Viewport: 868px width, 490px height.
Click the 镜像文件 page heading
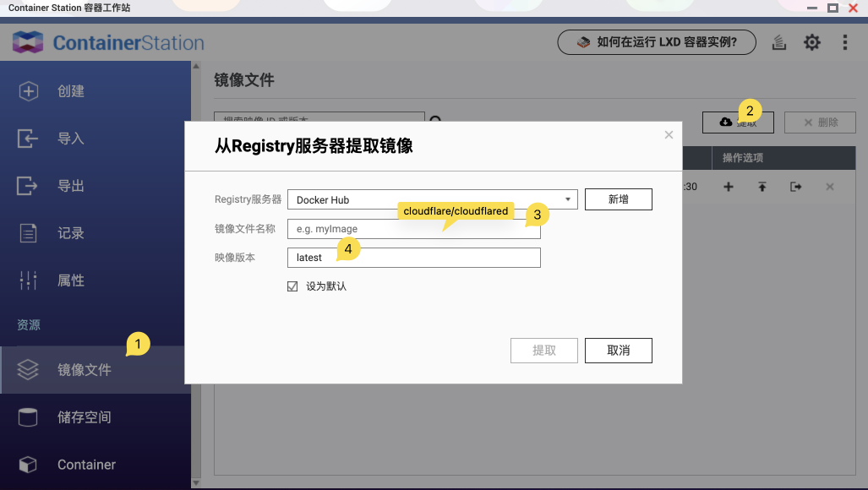[x=244, y=80]
